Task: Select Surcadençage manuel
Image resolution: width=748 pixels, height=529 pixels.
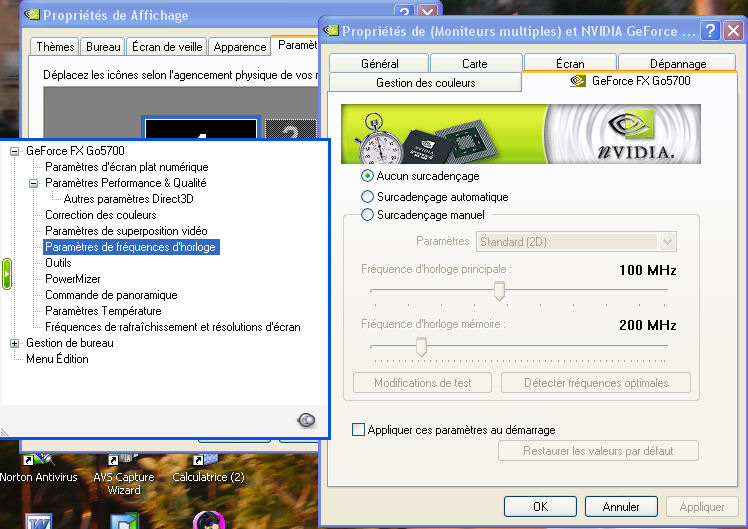Action: [x=423, y=215]
